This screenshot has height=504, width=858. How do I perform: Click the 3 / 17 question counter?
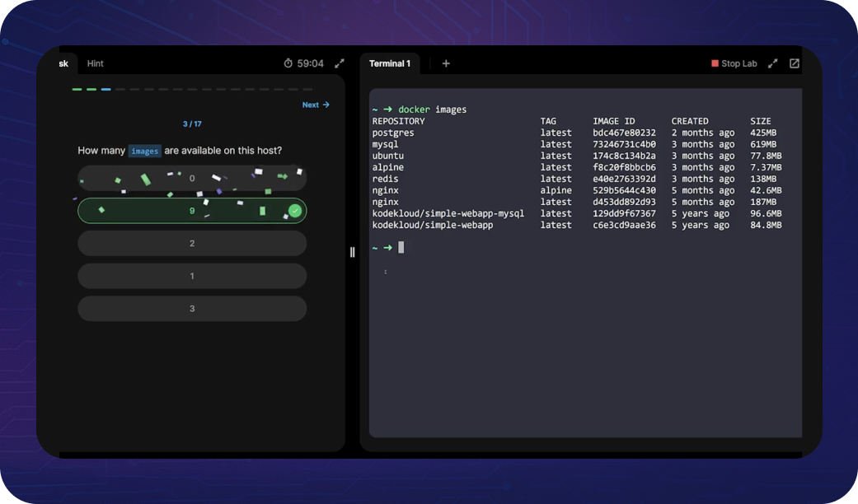[192, 124]
